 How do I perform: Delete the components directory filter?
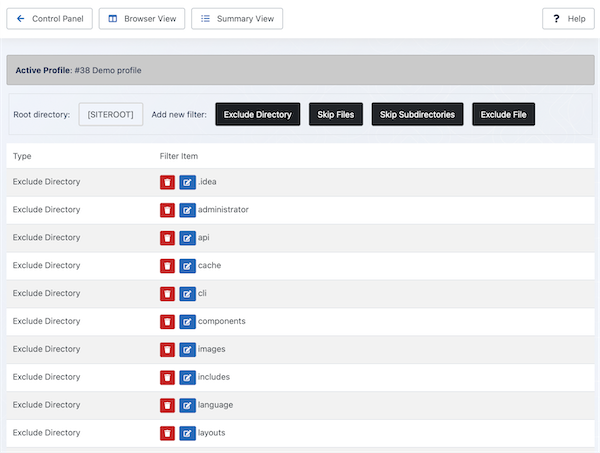coord(167,322)
